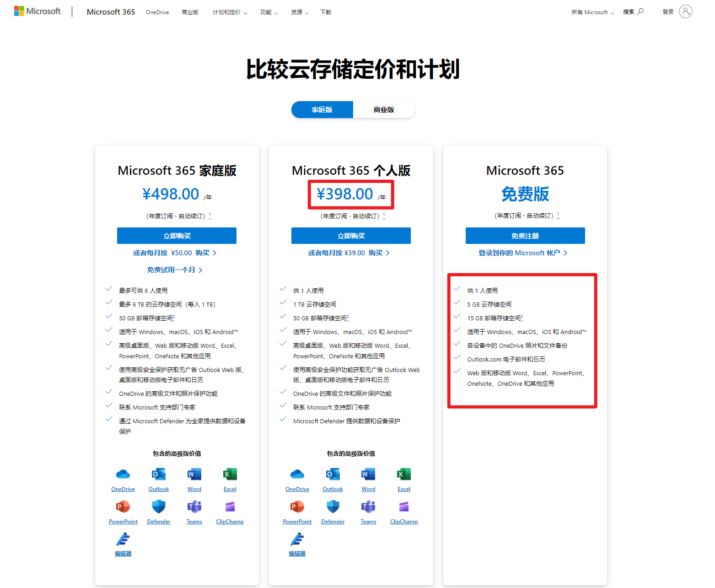Choose monthly ¥50.00 购买 link
The image size is (715, 588).
(x=175, y=253)
